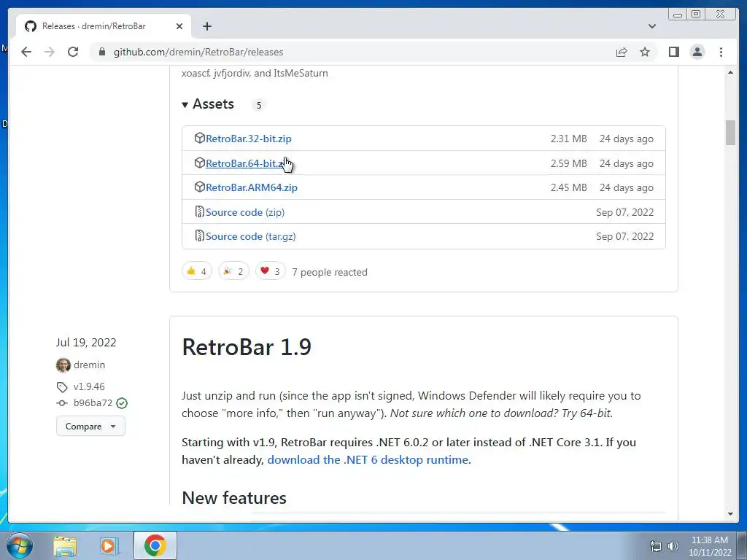747x560 pixels.
Task: Open the Chrome profile menu
Action: 697,52
